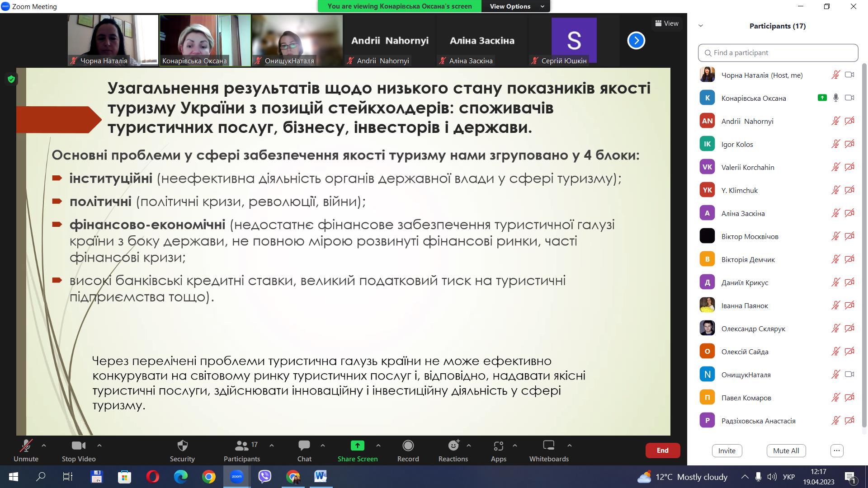
Task: Show next participants with blue arrow
Action: pos(636,41)
